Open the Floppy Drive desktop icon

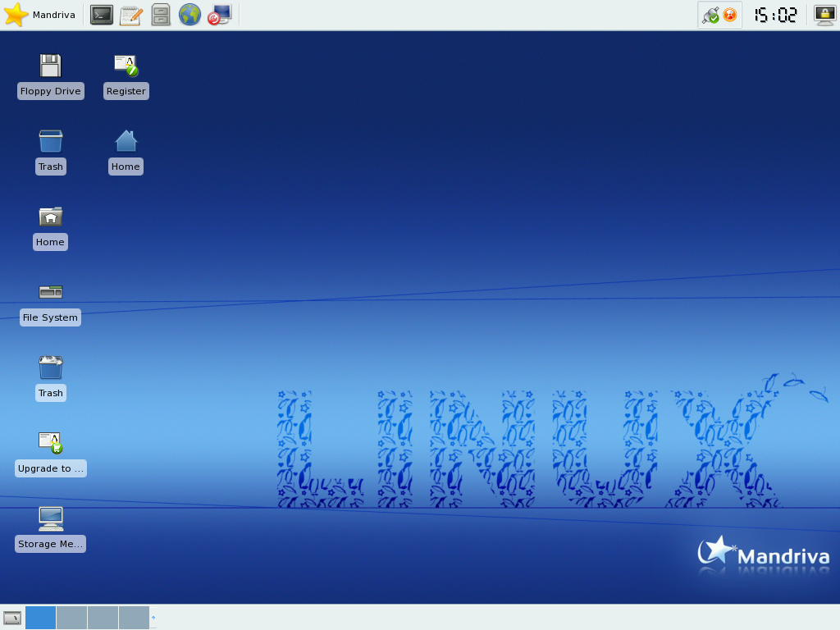(x=50, y=66)
